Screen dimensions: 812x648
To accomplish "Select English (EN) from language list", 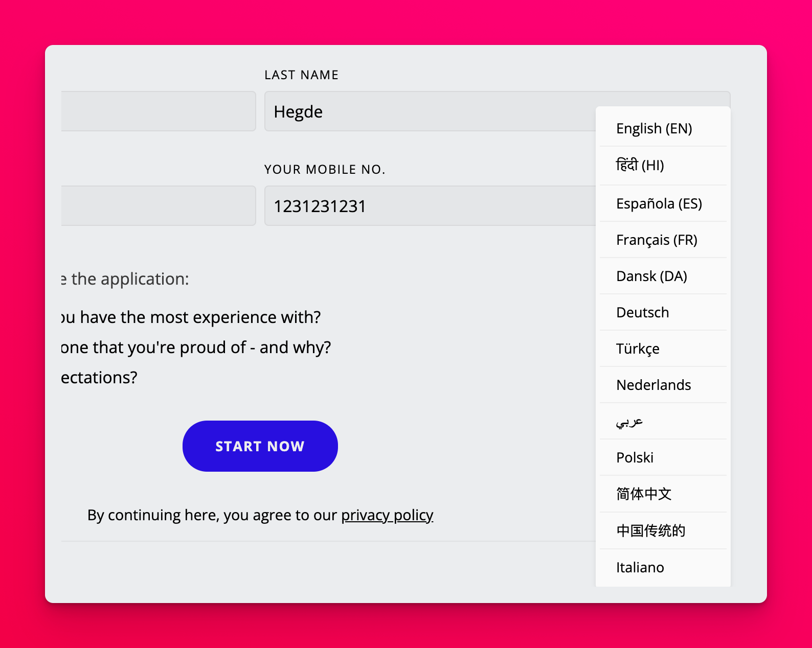I will (654, 128).
